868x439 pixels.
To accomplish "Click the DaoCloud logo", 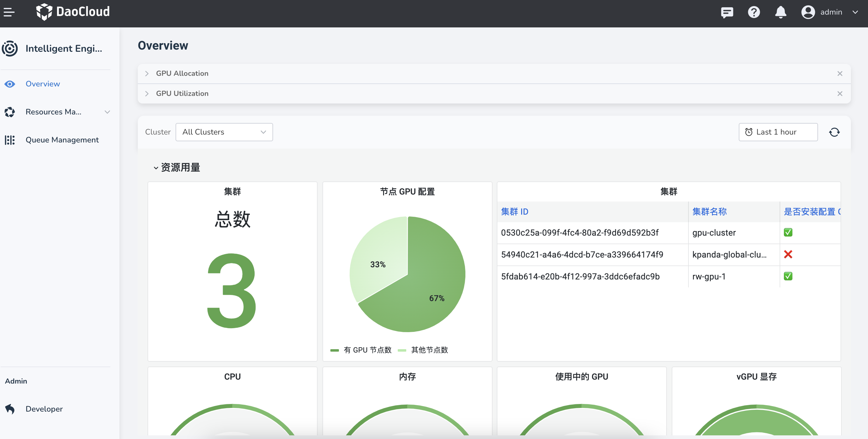I will [x=73, y=12].
